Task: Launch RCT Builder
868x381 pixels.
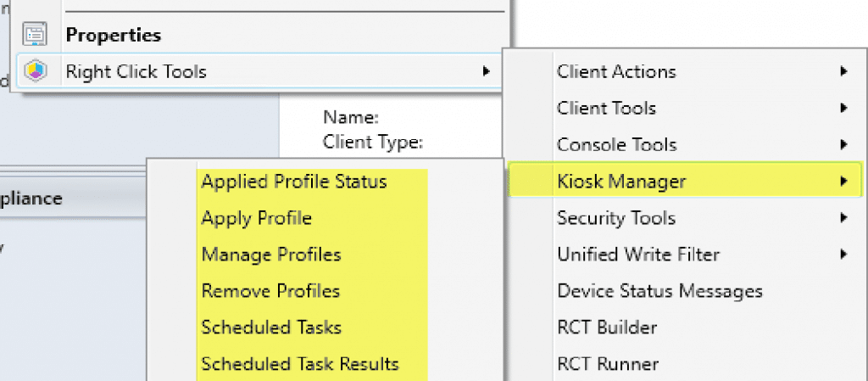Action: click(607, 328)
